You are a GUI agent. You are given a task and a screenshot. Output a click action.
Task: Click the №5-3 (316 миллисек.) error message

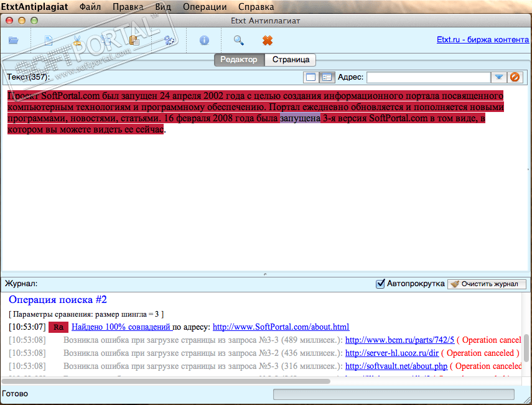click(x=203, y=366)
